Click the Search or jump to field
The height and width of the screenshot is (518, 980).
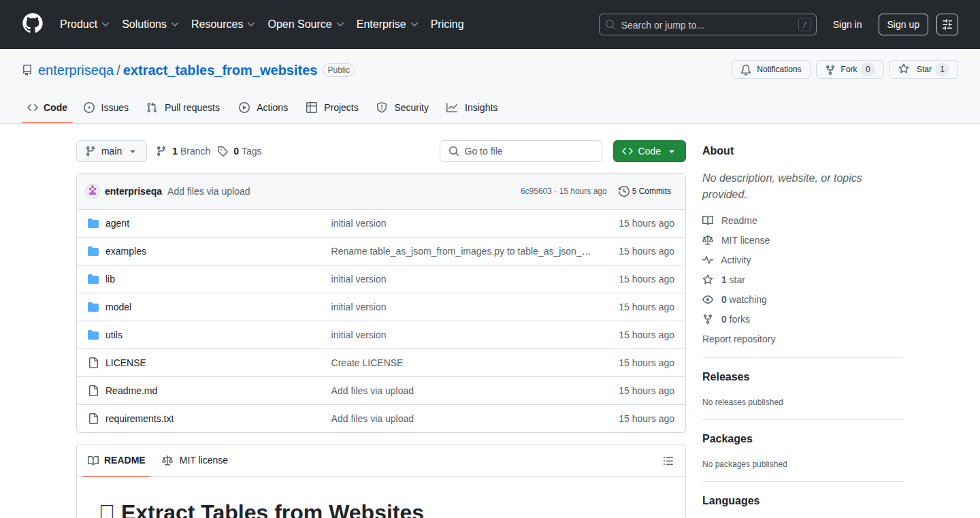point(708,25)
